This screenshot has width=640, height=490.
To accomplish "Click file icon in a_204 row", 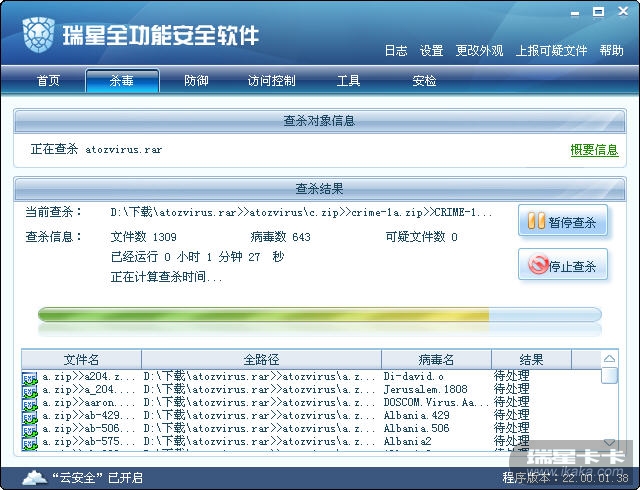I will (x=29, y=391).
